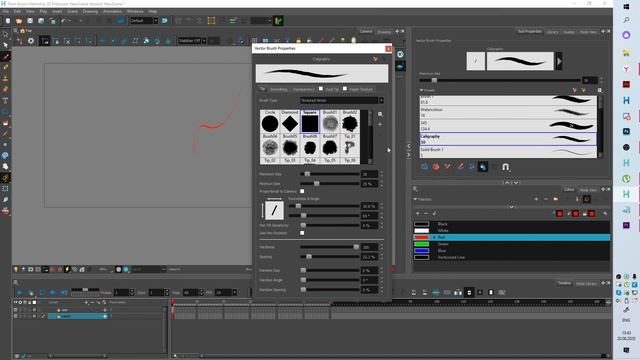
Task: Switch to the Smoothing tab in dialog
Action: coord(279,89)
